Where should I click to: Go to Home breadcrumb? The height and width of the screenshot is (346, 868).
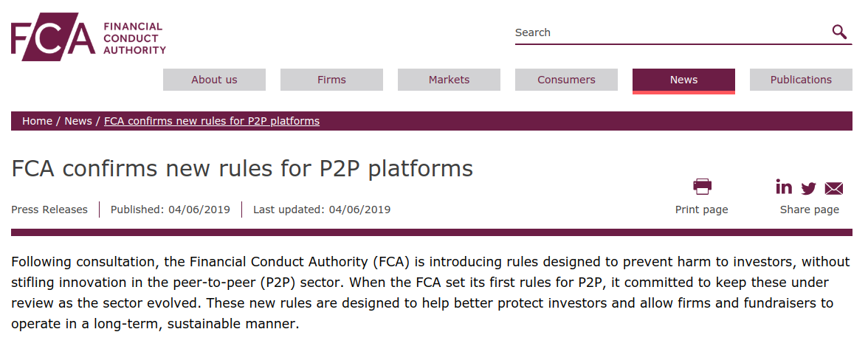(37, 121)
